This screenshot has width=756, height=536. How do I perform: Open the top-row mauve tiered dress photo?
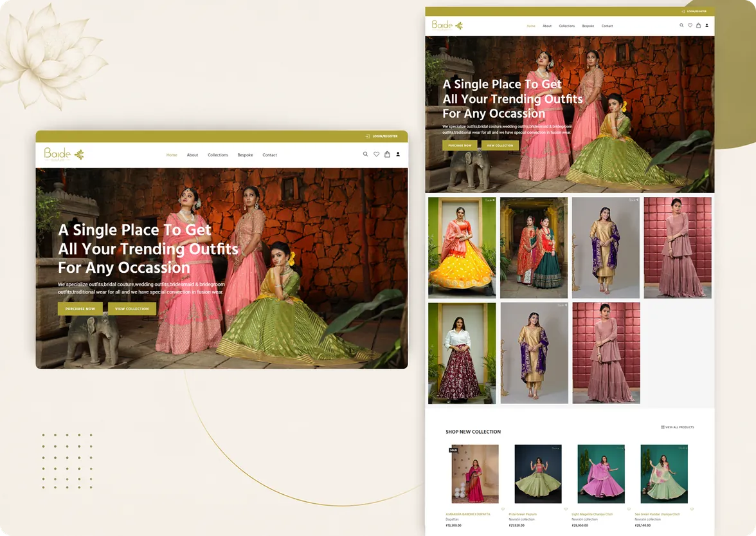(x=678, y=247)
